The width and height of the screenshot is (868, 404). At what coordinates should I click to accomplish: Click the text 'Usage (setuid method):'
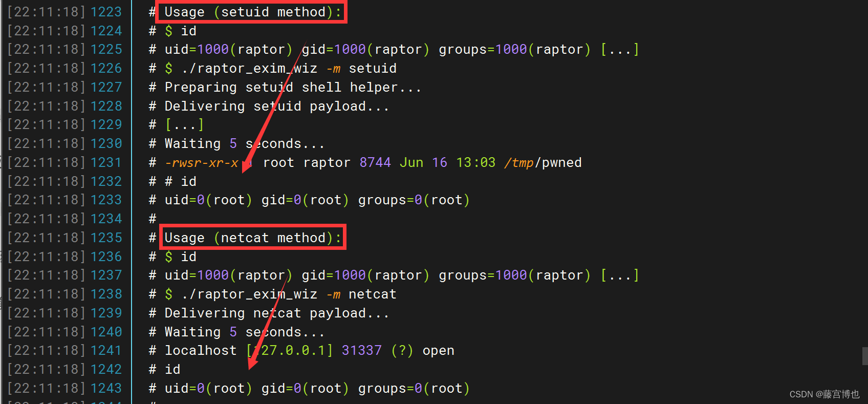[x=253, y=12]
